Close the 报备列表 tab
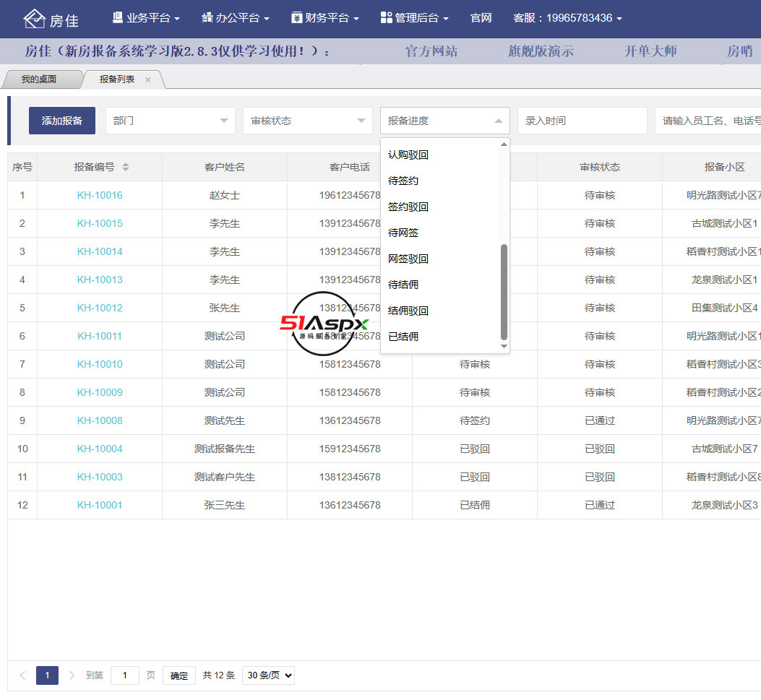 (148, 80)
